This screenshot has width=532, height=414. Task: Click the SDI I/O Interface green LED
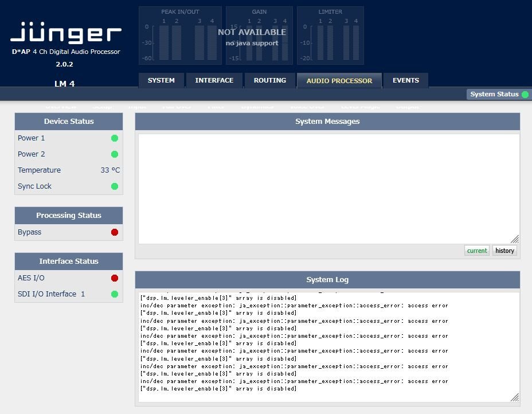click(115, 294)
